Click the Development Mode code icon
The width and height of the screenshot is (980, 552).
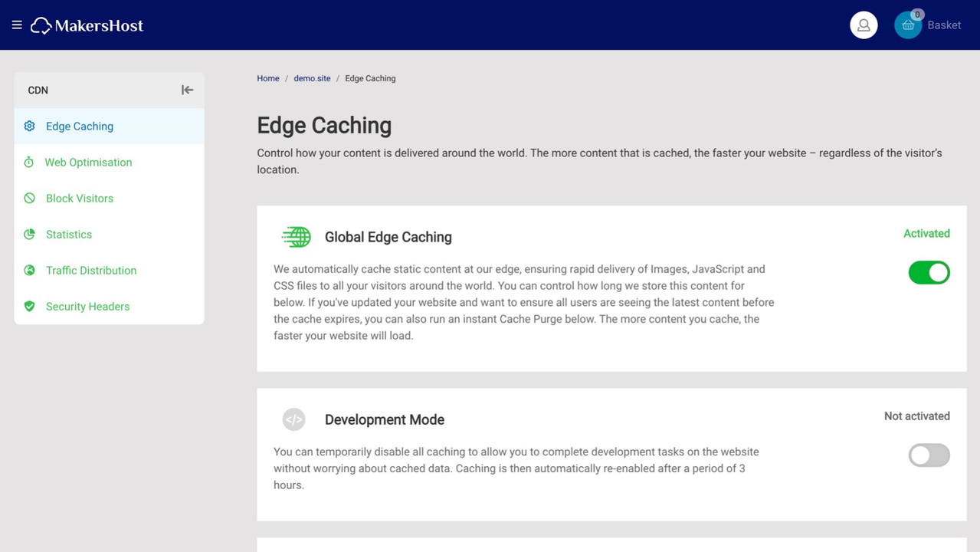293,419
